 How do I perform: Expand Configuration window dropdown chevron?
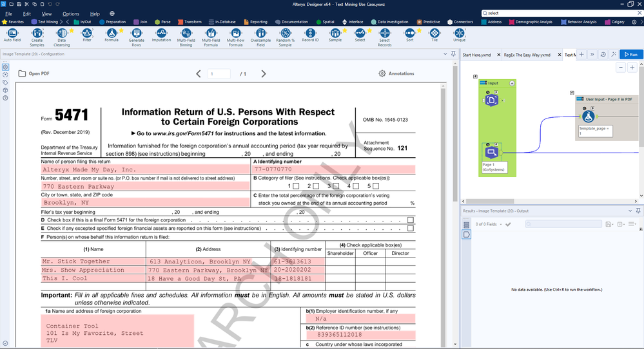[x=445, y=53]
